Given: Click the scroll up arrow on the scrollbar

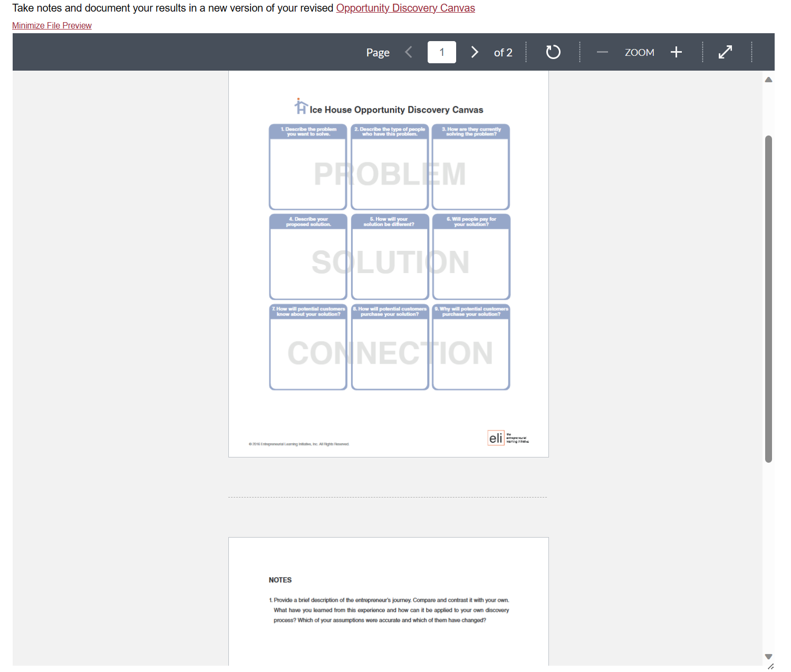Looking at the screenshot, I should (x=768, y=79).
